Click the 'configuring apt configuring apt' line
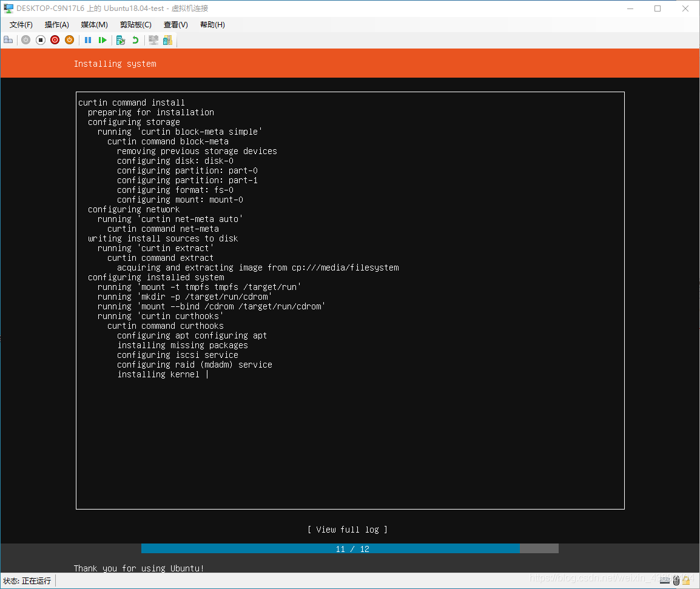The image size is (700, 589). click(x=192, y=336)
